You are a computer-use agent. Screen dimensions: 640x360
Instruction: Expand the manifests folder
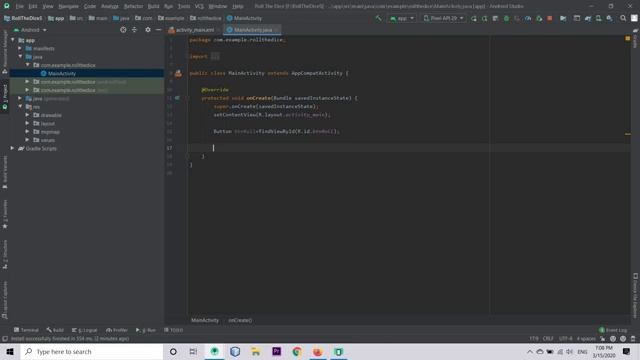pyautogui.click(x=20, y=48)
